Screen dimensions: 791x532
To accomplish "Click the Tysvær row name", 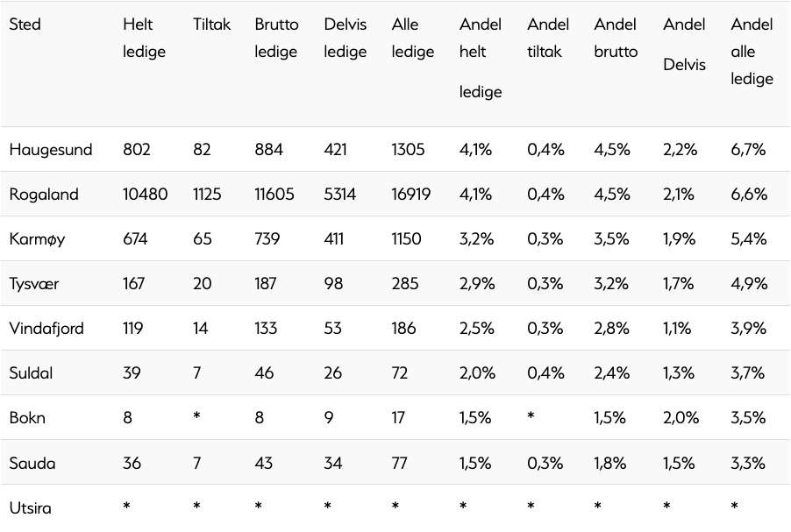I will pos(34,283).
